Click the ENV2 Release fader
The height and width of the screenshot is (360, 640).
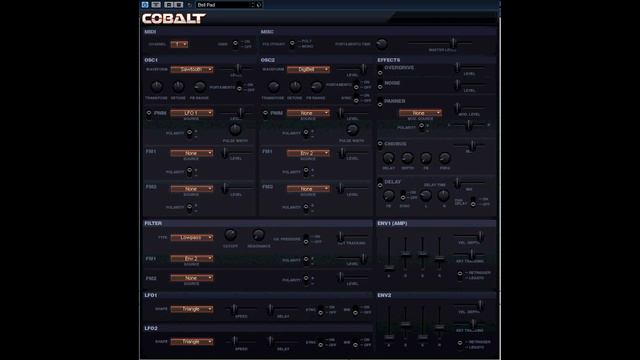(439, 323)
